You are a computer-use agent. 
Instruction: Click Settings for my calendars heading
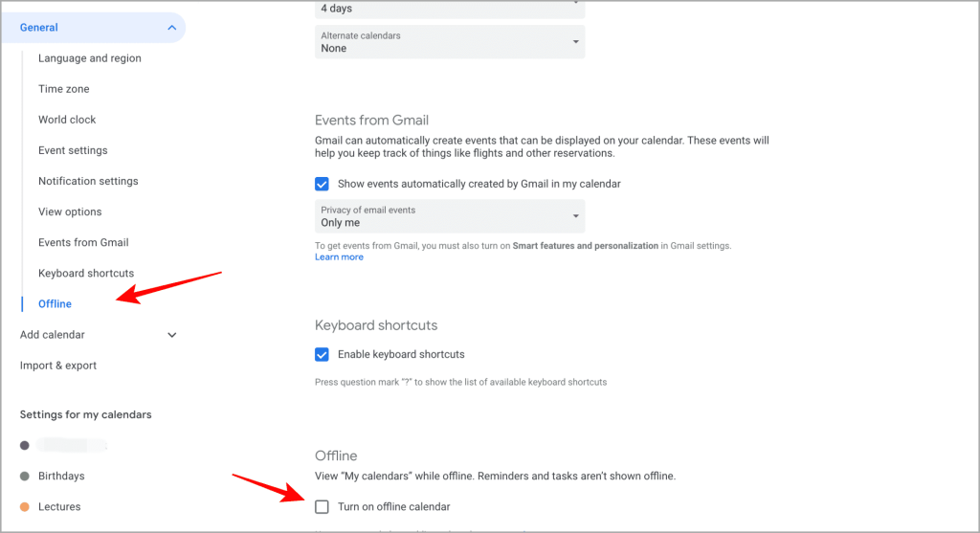tap(85, 415)
